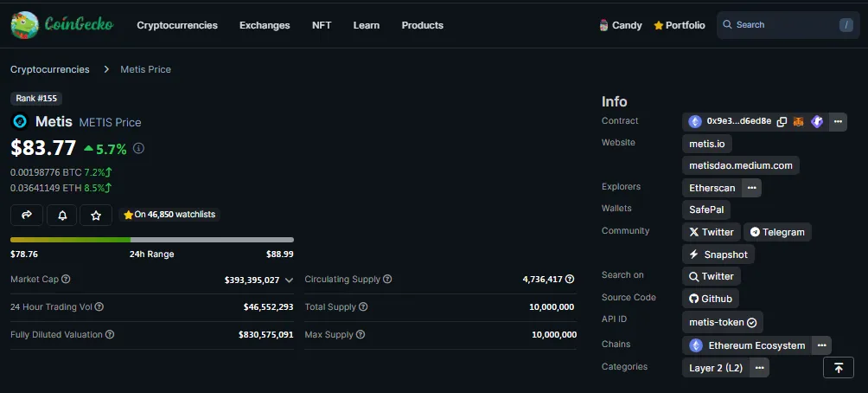This screenshot has height=393, width=868.
Task: Click the Metis coin logo
Action: point(20,121)
